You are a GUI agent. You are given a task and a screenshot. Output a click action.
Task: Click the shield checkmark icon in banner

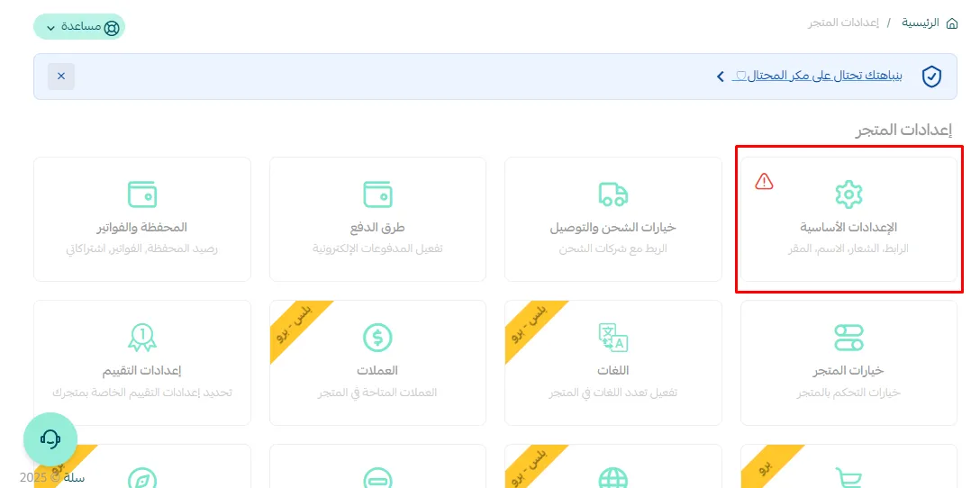point(931,77)
